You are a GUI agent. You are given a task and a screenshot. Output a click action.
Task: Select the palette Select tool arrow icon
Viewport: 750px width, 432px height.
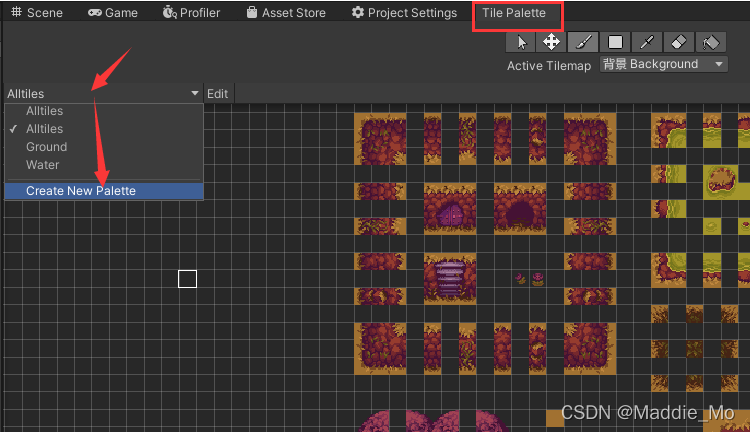pos(520,43)
